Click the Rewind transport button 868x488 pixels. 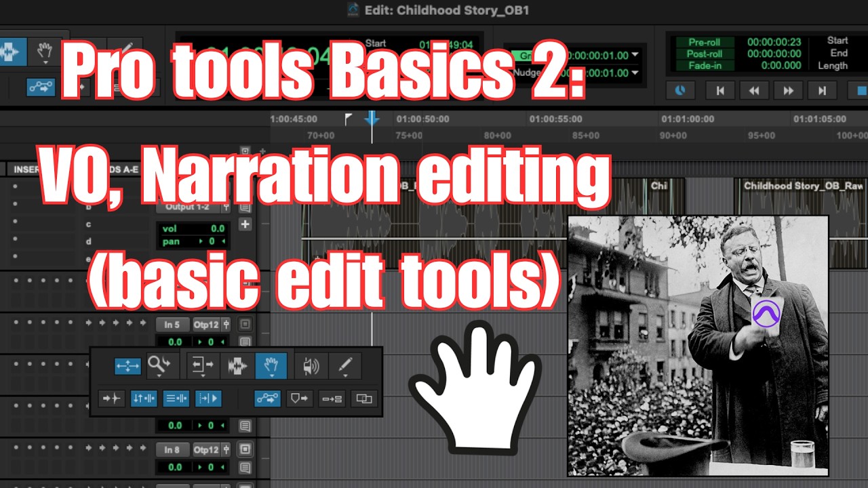pyautogui.click(x=754, y=90)
